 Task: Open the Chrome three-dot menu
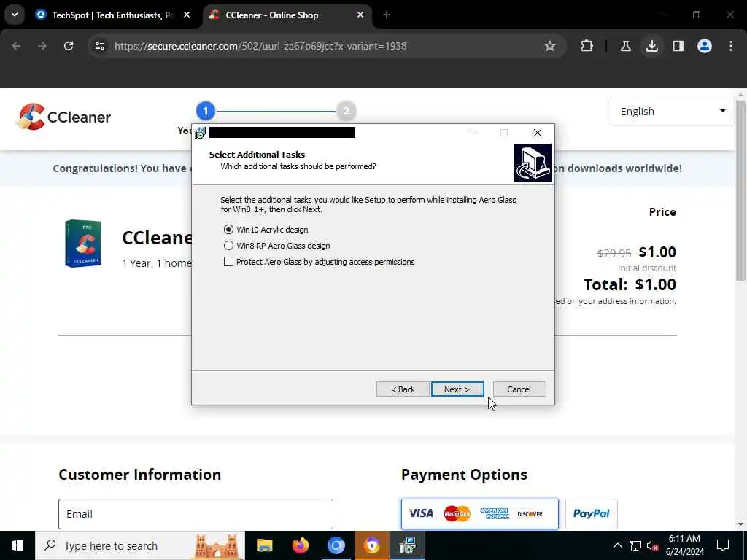pyautogui.click(x=731, y=46)
